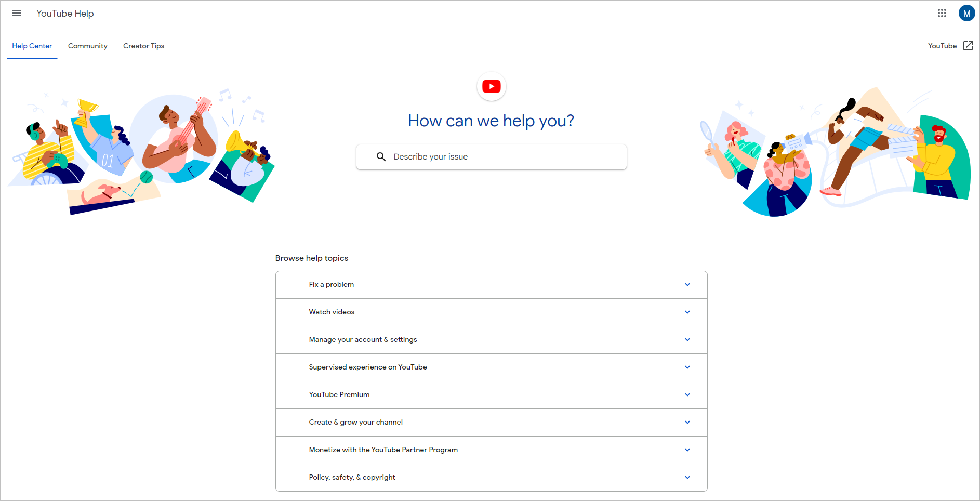Switch to the Creator Tips tab

(x=144, y=46)
